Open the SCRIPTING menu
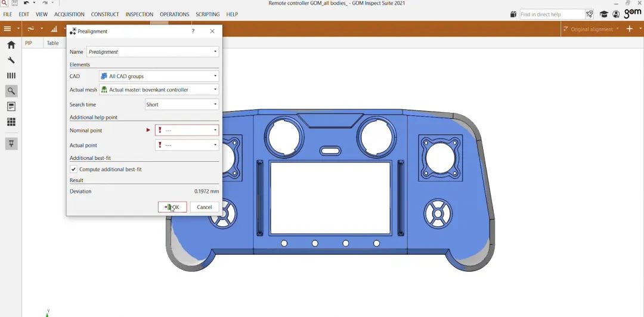 (208, 14)
